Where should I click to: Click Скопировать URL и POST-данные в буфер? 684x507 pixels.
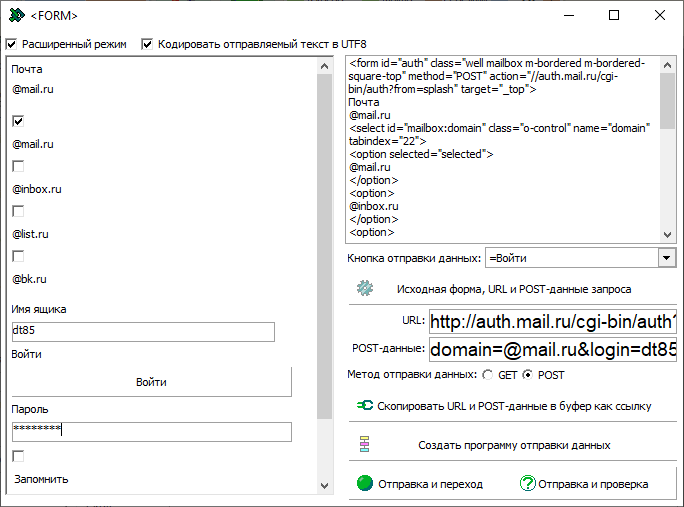click(513, 406)
